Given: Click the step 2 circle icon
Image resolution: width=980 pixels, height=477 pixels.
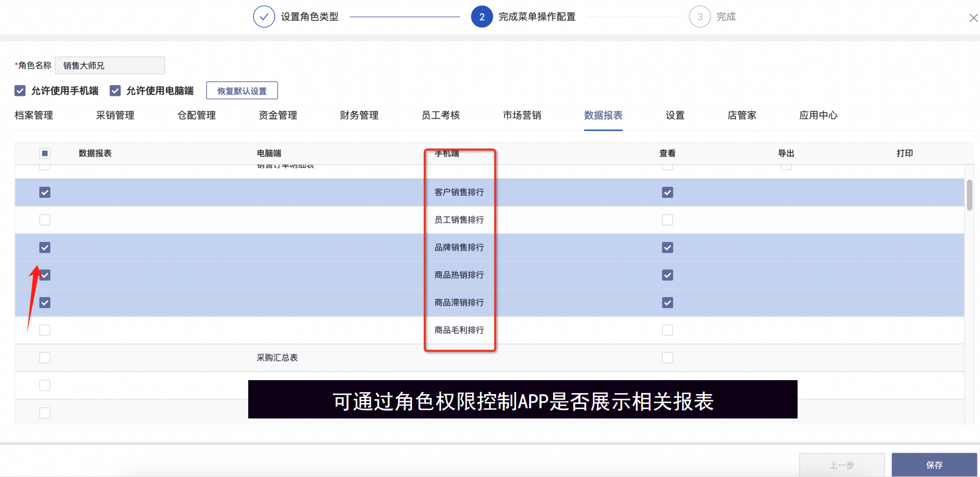Looking at the screenshot, I should [x=481, y=17].
